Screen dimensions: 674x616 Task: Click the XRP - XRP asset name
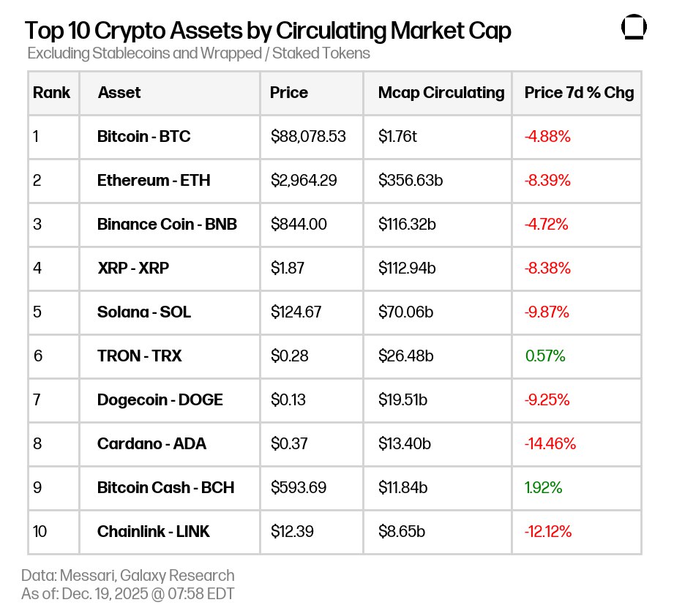tap(133, 268)
